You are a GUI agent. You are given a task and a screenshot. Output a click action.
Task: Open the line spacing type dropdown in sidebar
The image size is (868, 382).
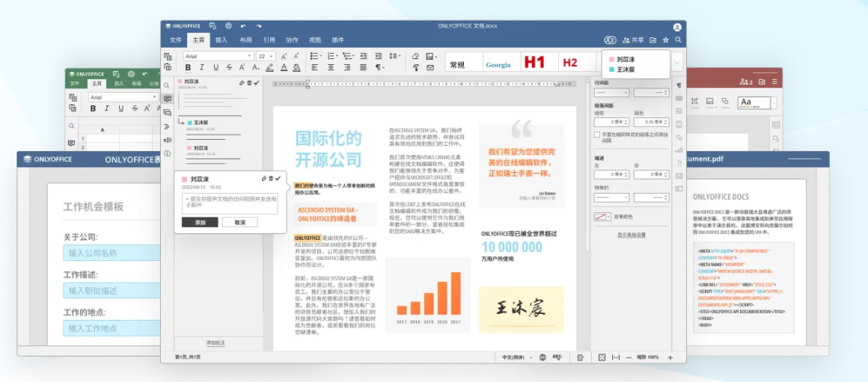tap(611, 93)
